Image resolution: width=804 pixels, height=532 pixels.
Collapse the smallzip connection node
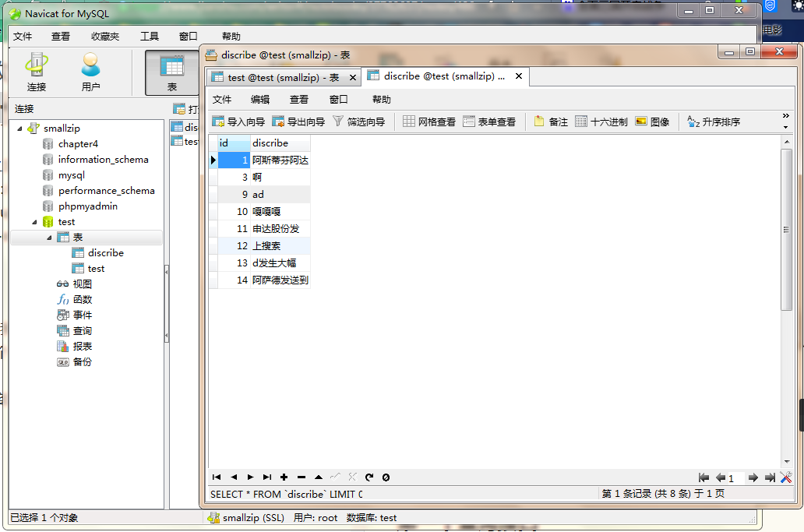[20, 129]
